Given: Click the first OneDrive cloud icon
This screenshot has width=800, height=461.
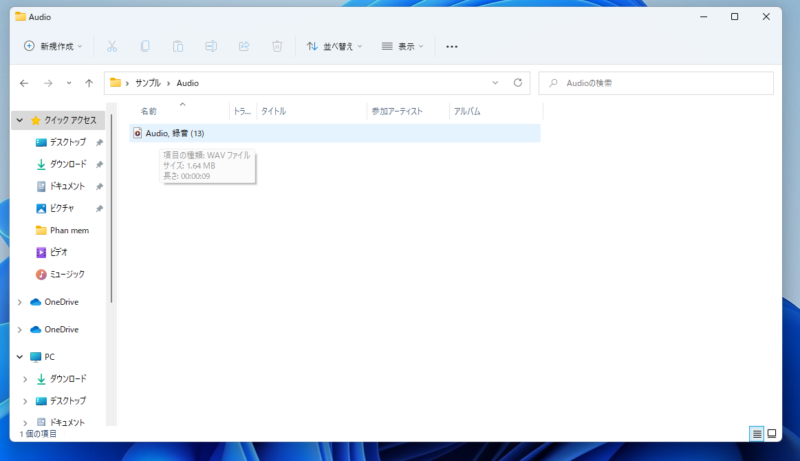Looking at the screenshot, I should (x=35, y=302).
